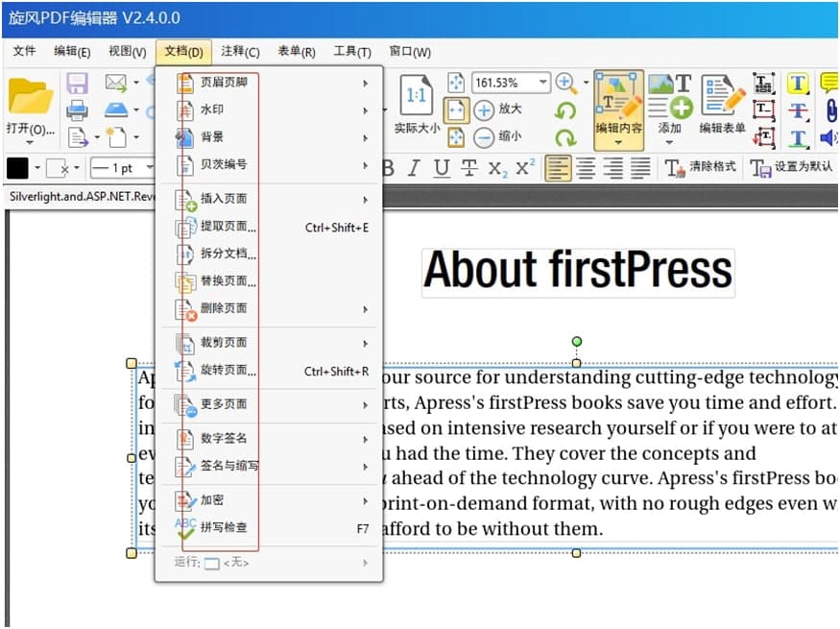The width and height of the screenshot is (840, 629).
Task: Click the fit page icon beside zoom box
Action: (x=456, y=83)
